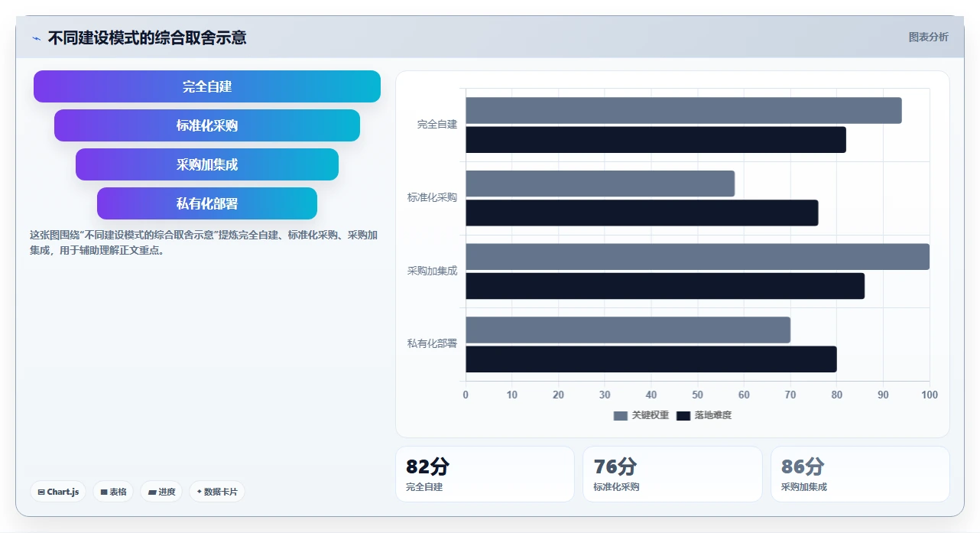
Task: Click the title 不同建设模式的综合取舍示意
Action: pos(147,38)
